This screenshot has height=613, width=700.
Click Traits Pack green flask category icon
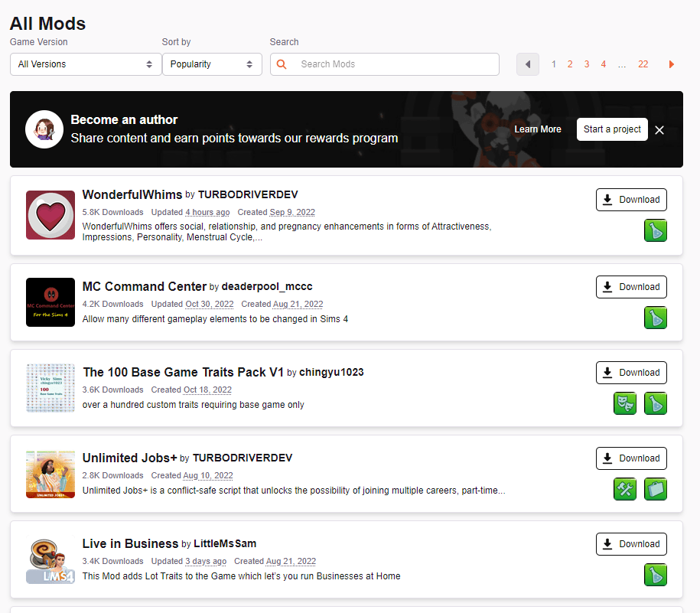click(x=656, y=403)
